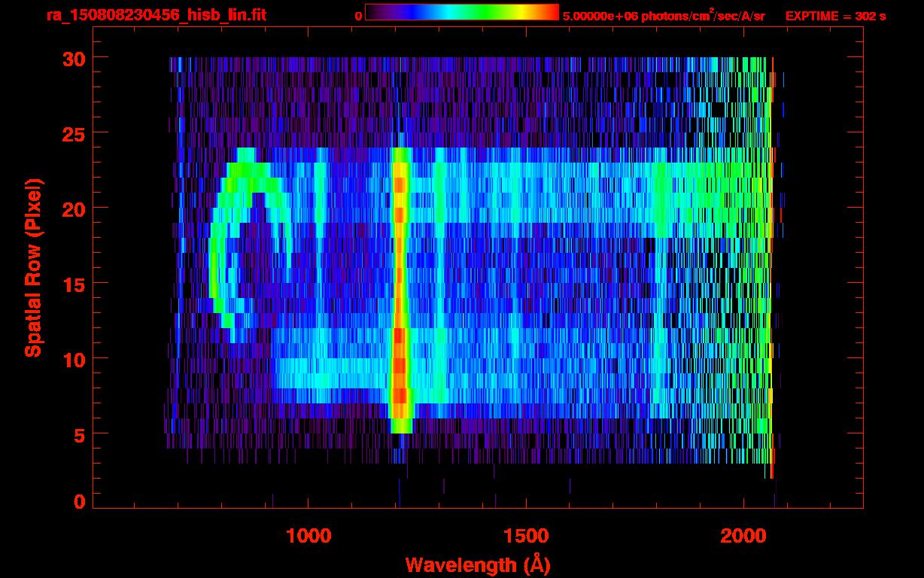Click the 25 spatial row tick label
The image size is (924, 578).
coord(73,133)
